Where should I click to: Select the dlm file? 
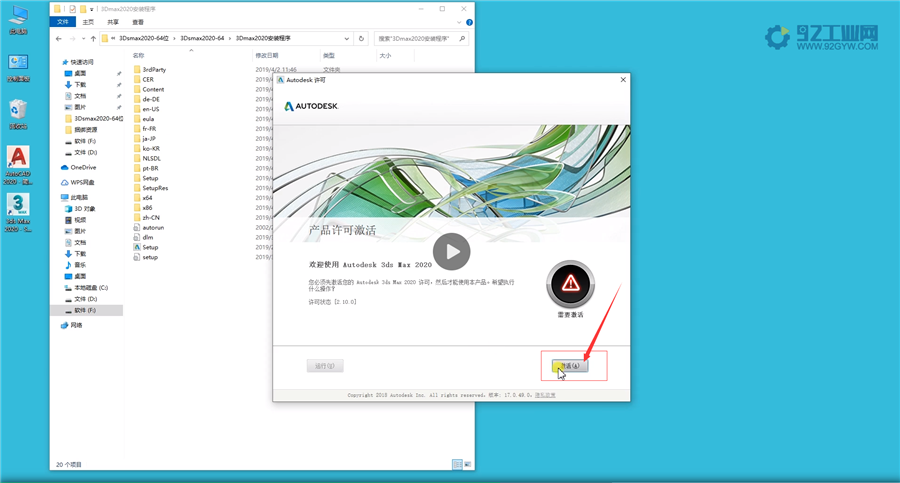point(143,237)
